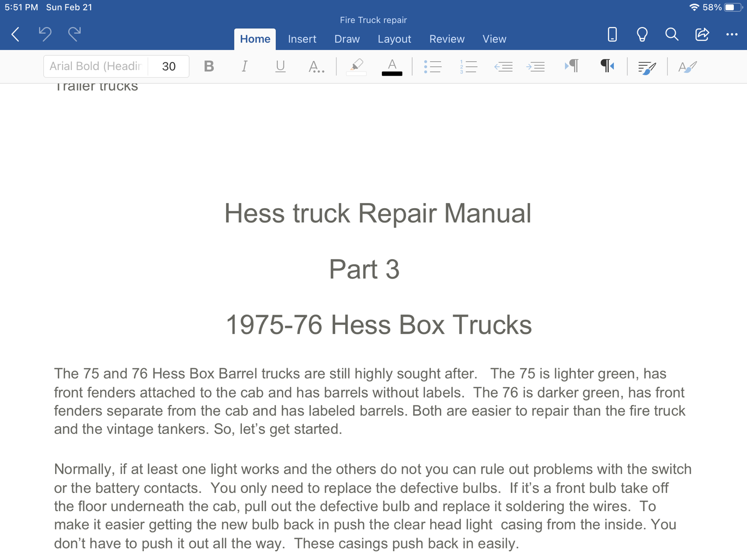Tap the Fire Truck repair document title
The height and width of the screenshot is (560, 747).
click(373, 20)
